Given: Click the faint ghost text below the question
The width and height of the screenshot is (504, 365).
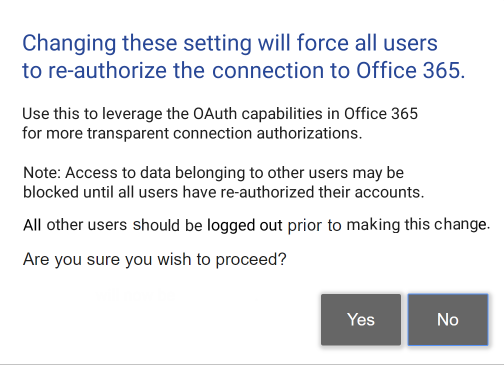Looking at the screenshot, I should pos(137,295).
